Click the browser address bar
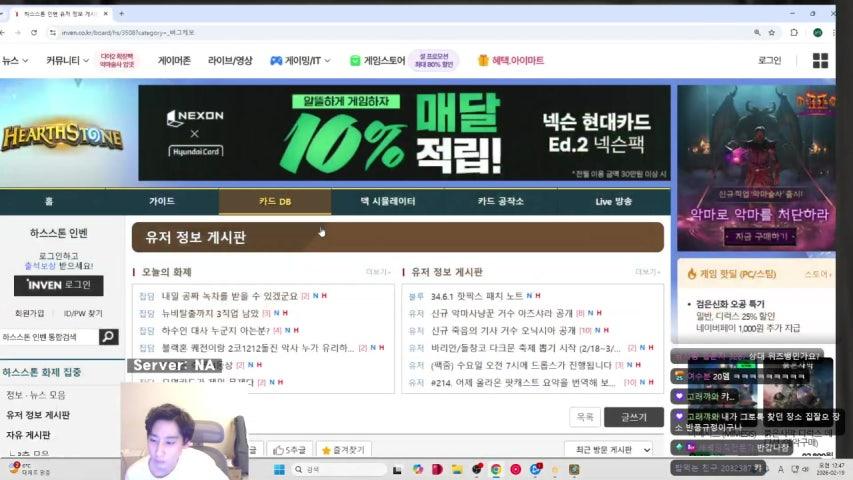Image resolution: width=853 pixels, height=480 pixels. [x=403, y=33]
